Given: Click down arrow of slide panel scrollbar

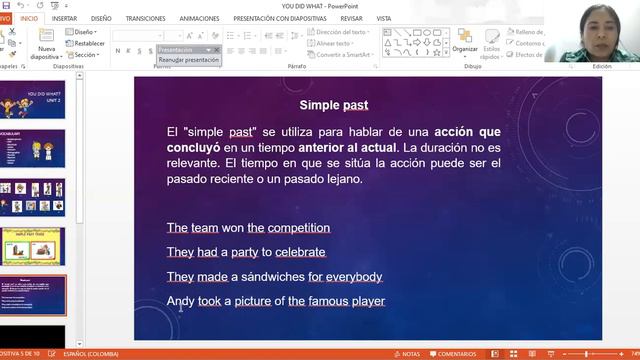Looking at the screenshot, I should pos(79,344).
